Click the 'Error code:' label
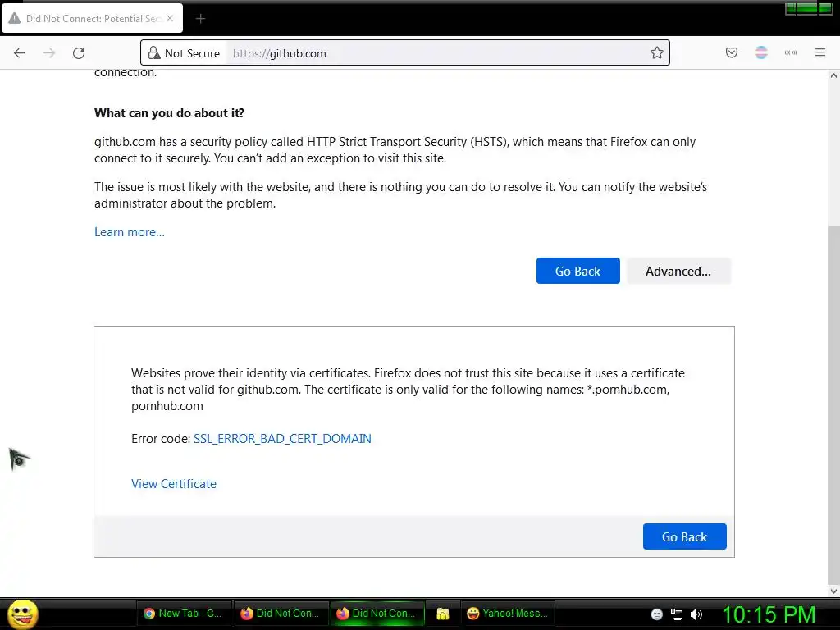This screenshot has height=630, width=840. coord(161,439)
